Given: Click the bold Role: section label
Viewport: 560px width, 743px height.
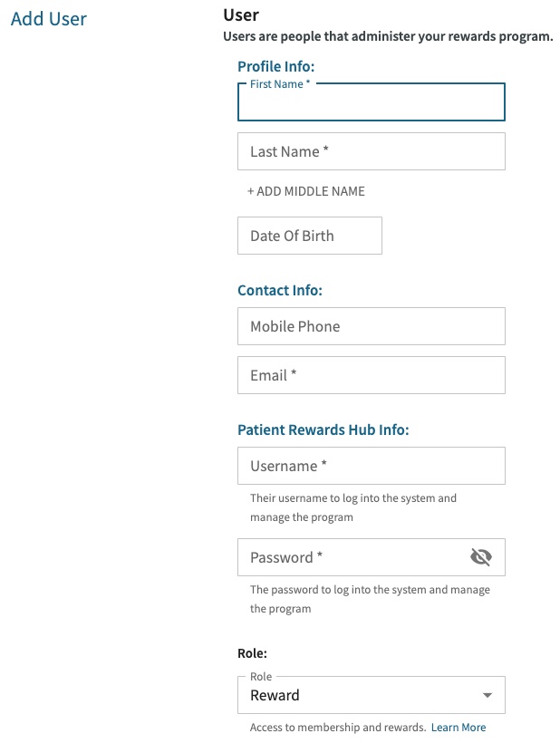Looking at the screenshot, I should coord(252,652).
